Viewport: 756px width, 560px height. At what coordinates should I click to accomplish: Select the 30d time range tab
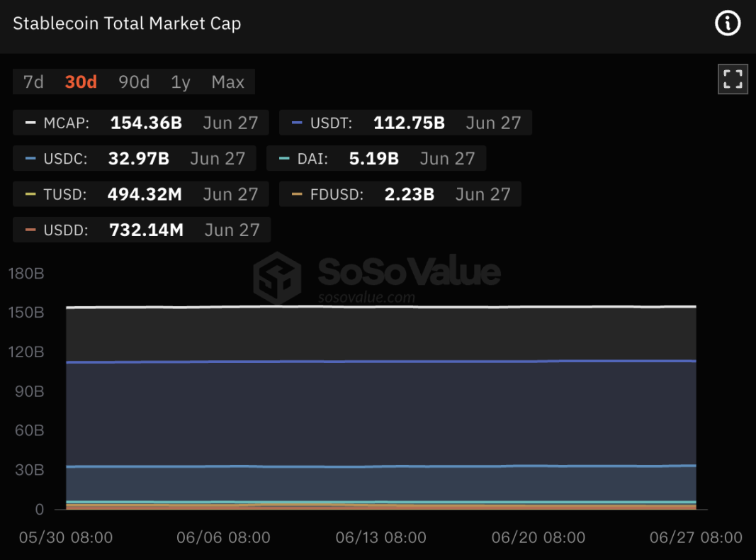coord(81,82)
